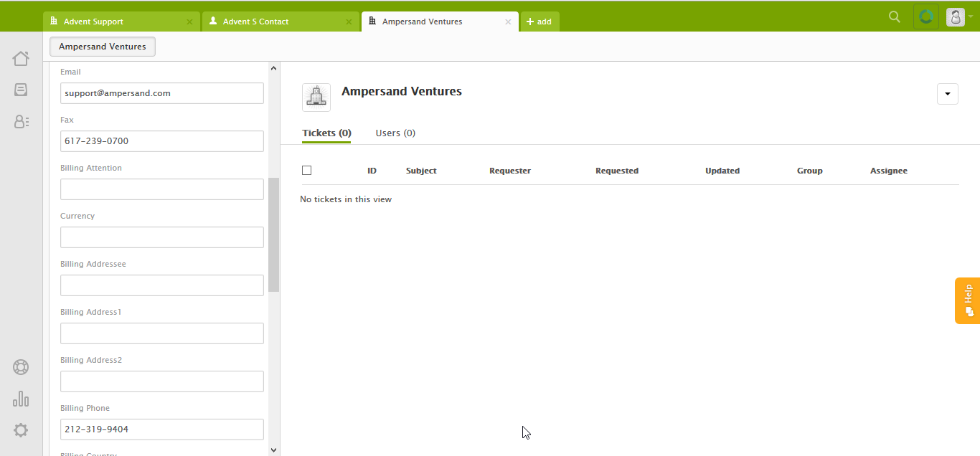980x456 pixels.
Task: Sort tickets by Assignee column
Action: [889, 171]
